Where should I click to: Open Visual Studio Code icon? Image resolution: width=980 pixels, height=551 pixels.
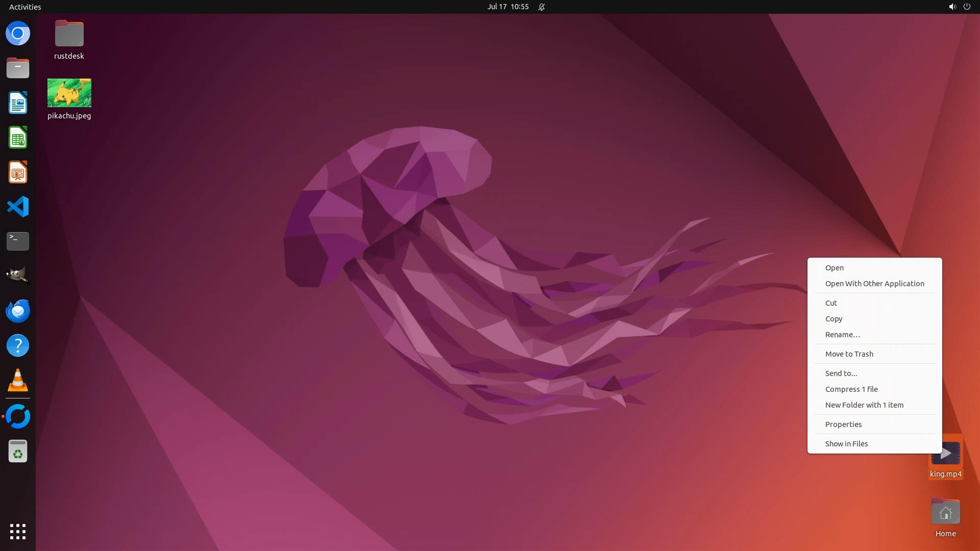pos(18,207)
